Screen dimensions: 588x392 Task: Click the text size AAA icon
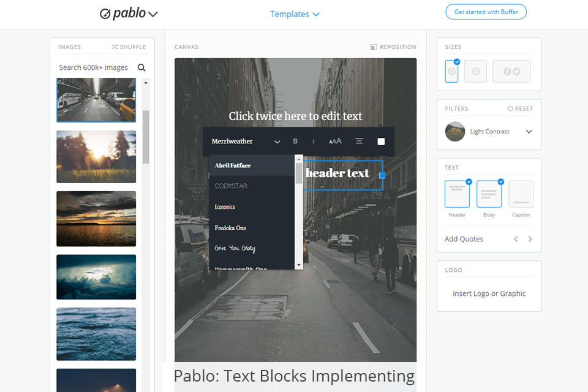(335, 141)
